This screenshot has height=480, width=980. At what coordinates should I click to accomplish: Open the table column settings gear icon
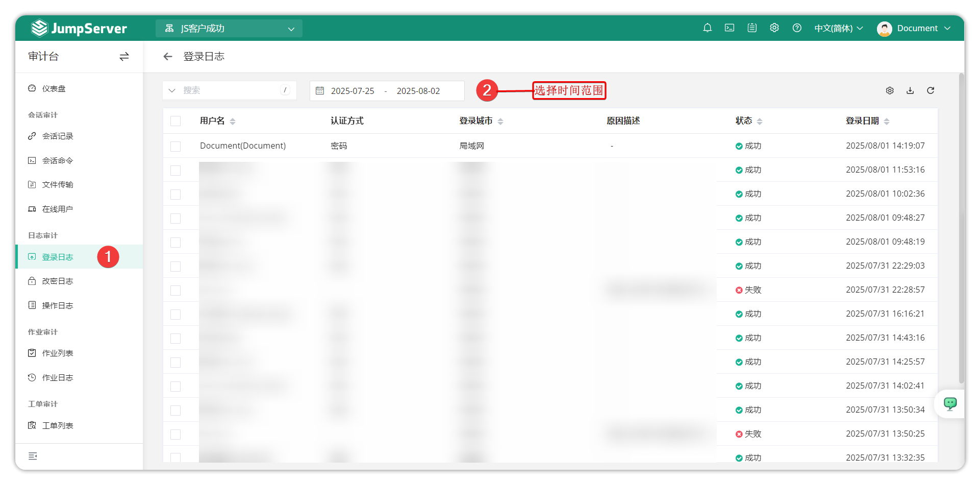(890, 90)
